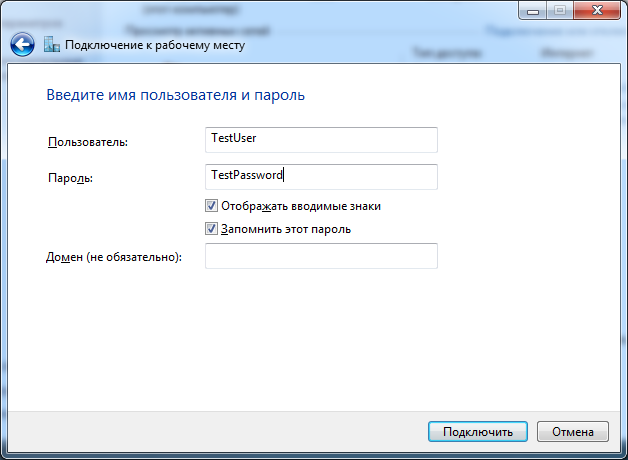Click the 'Пароль:' field label

(70, 178)
